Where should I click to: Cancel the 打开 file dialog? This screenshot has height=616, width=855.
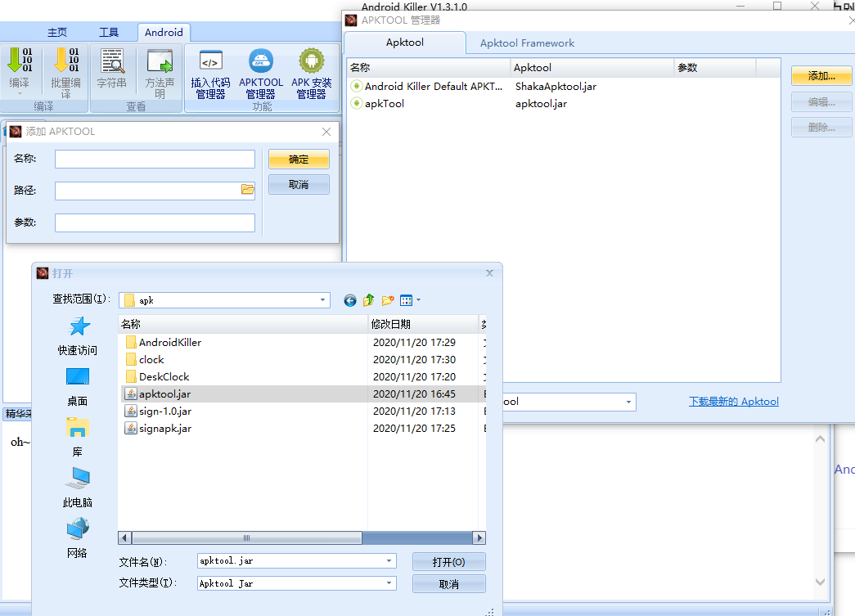click(448, 584)
